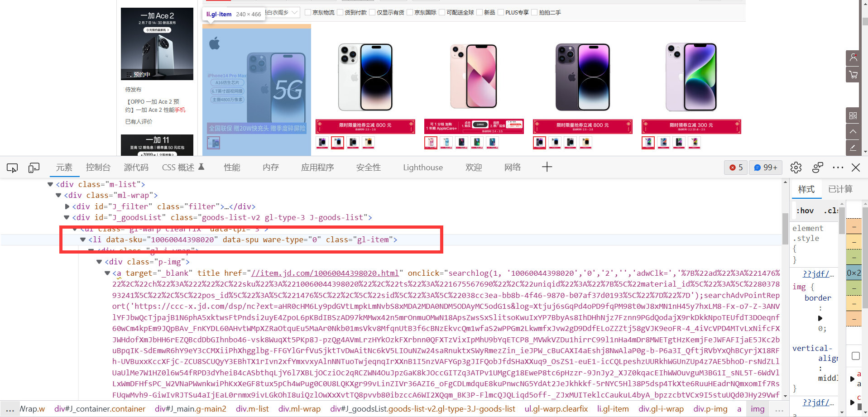
Task: Collapse the div class m-list node
Action: 50,184
